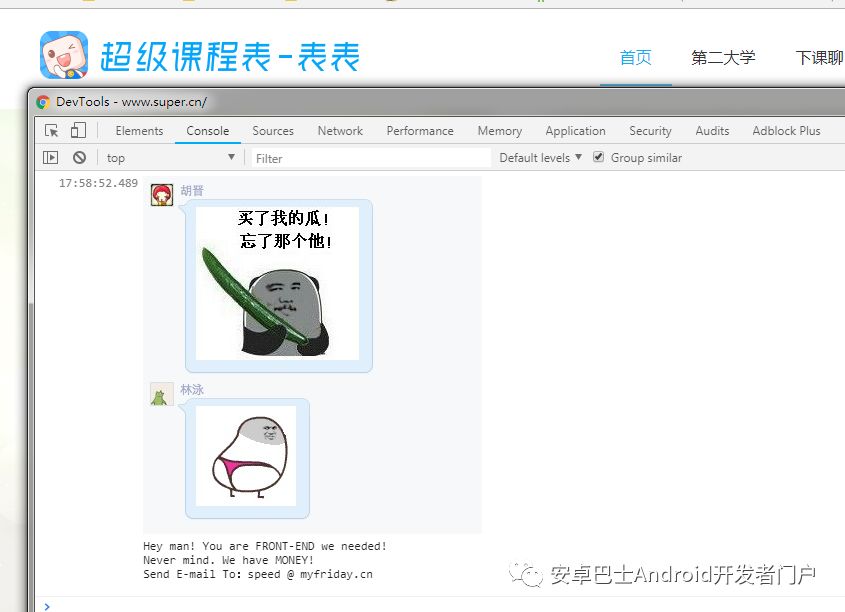Click the pink underwear character image

246,456
